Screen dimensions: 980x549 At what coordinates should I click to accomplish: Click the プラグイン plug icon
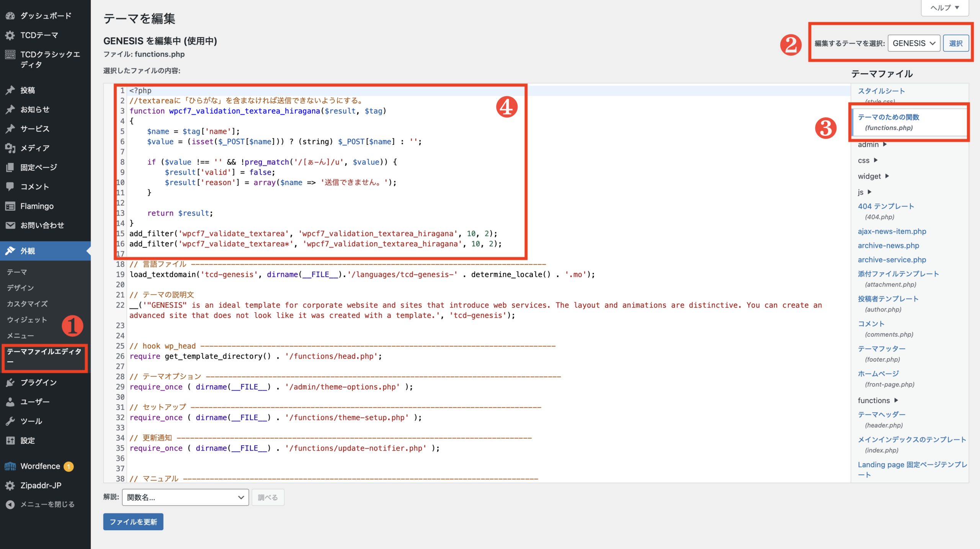tap(10, 382)
